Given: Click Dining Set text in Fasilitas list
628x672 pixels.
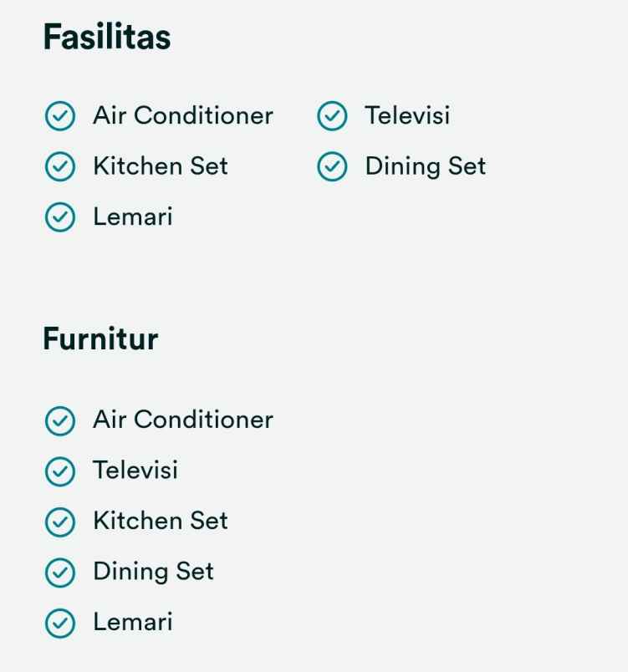Looking at the screenshot, I should [426, 166].
